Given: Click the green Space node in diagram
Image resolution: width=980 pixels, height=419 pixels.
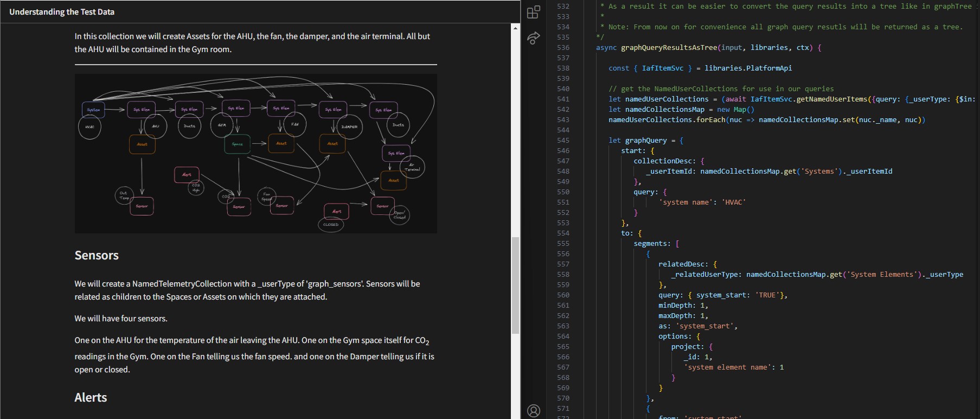Looking at the screenshot, I should tap(237, 144).
